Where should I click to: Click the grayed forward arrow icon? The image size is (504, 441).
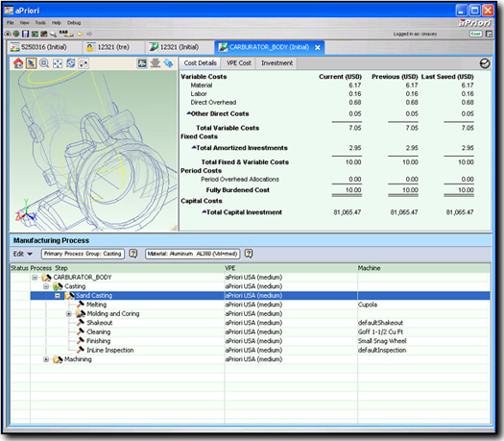[89, 34]
